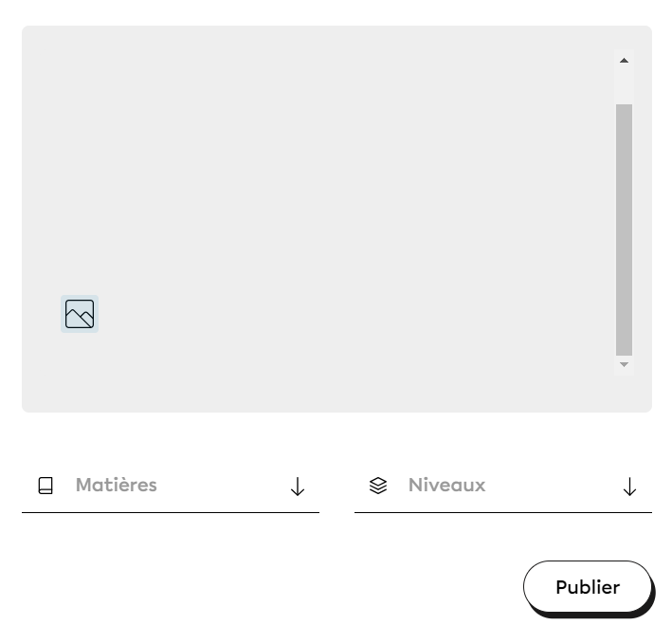This screenshot has width=672, height=625.
Task: Click the down arrow in Niveaux field
Action: (630, 487)
